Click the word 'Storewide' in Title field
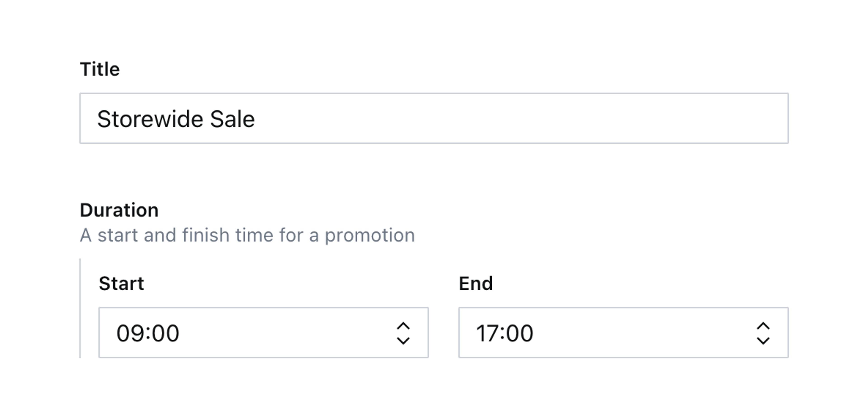Image resolution: width=868 pixels, height=408 pixels. click(x=150, y=119)
